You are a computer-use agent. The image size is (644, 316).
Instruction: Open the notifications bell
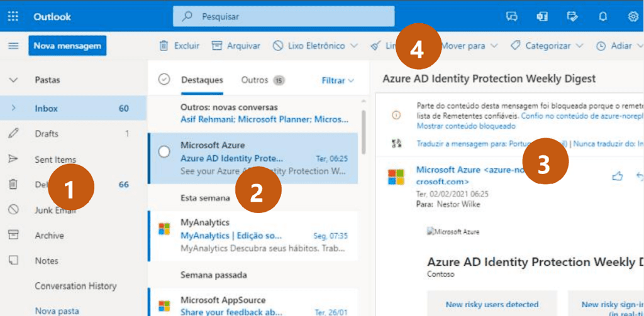point(603,16)
